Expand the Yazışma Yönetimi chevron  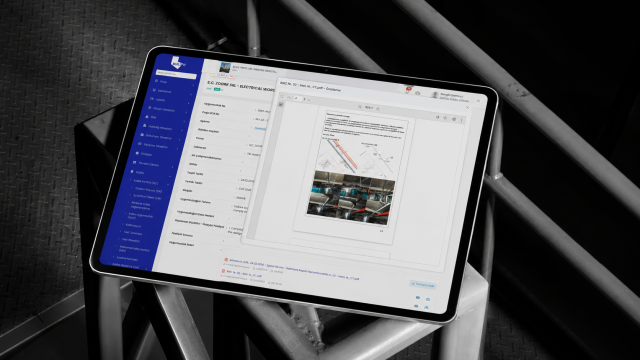[178, 148]
